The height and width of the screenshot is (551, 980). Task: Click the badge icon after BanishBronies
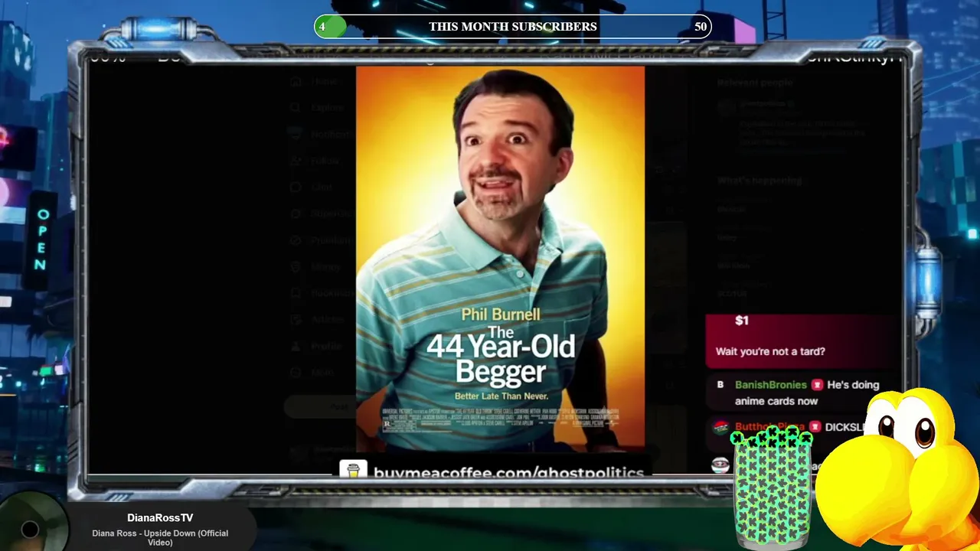tap(817, 385)
